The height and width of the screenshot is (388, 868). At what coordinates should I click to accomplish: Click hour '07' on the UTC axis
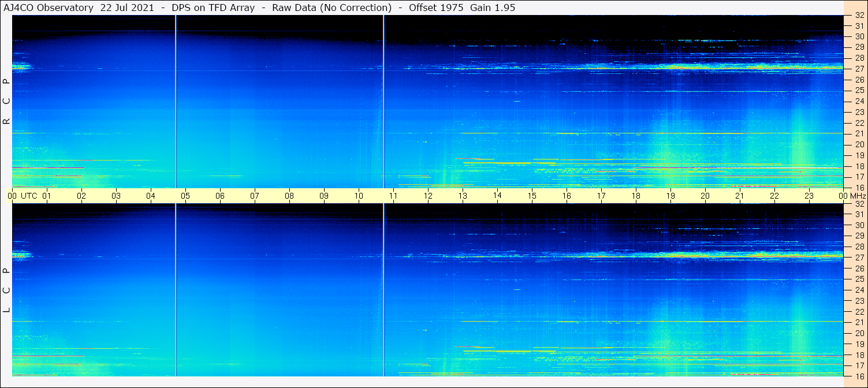(x=255, y=196)
